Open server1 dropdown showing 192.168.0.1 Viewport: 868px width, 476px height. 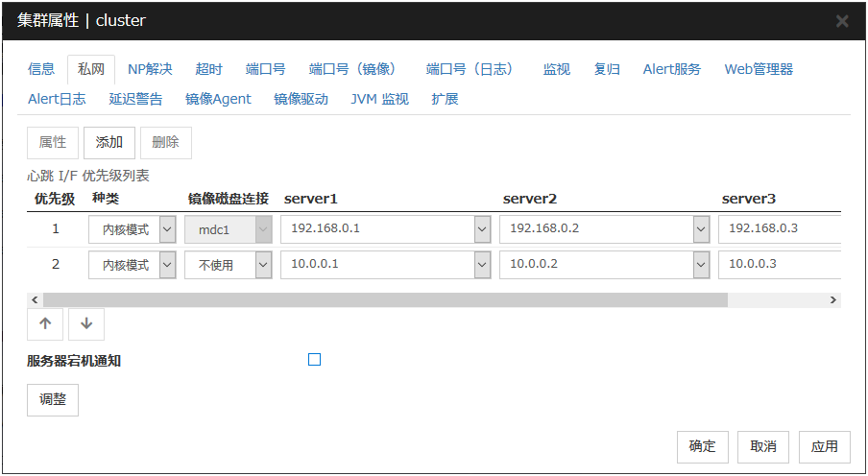482,230
